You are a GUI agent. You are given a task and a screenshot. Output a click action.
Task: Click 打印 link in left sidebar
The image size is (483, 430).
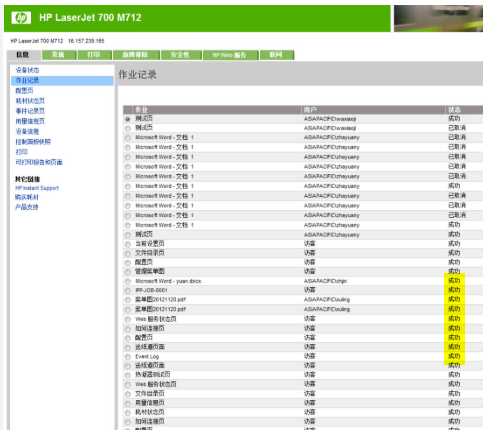click(x=22, y=152)
